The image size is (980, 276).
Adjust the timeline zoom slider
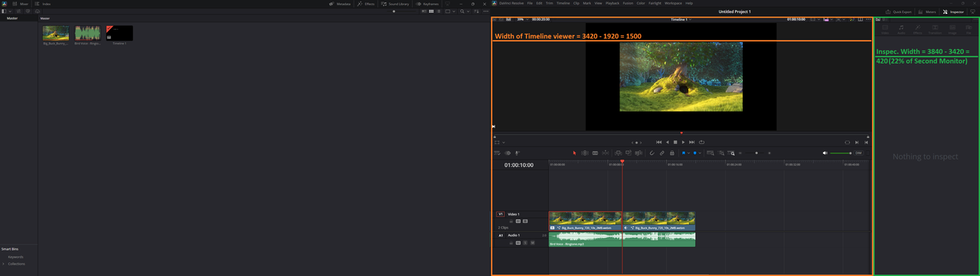point(756,153)
